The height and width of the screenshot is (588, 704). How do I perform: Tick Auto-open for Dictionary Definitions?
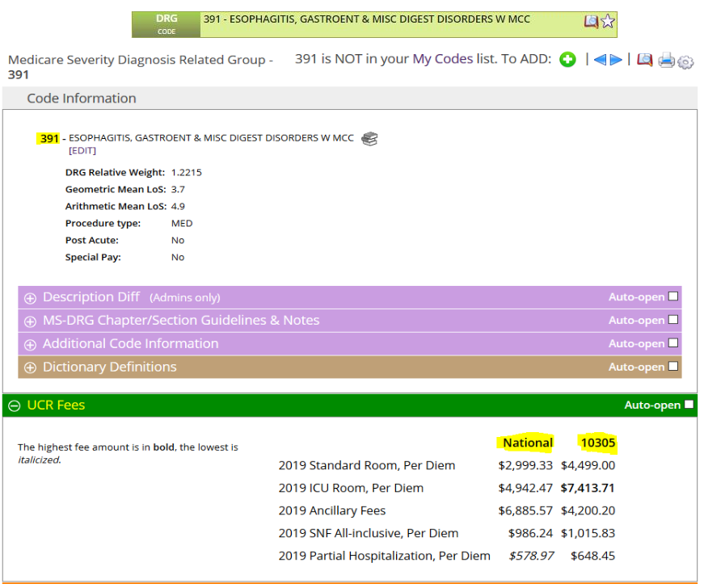point(673,367)
